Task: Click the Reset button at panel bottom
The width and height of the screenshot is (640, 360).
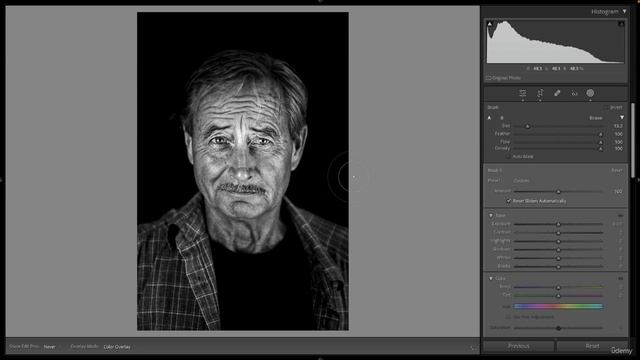Action: coord(592,346)
